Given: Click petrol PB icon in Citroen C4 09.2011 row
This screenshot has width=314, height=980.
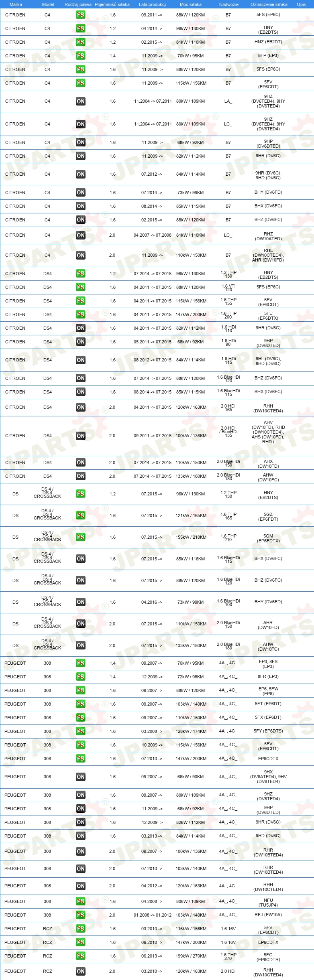Looking at the screenshot, I should (x=80, y=15).
